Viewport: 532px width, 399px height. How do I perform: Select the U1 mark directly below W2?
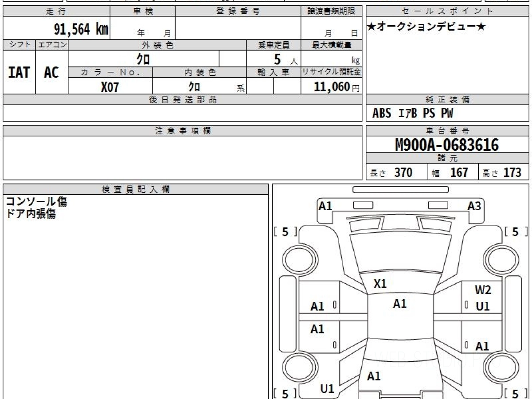pos(483,306)
